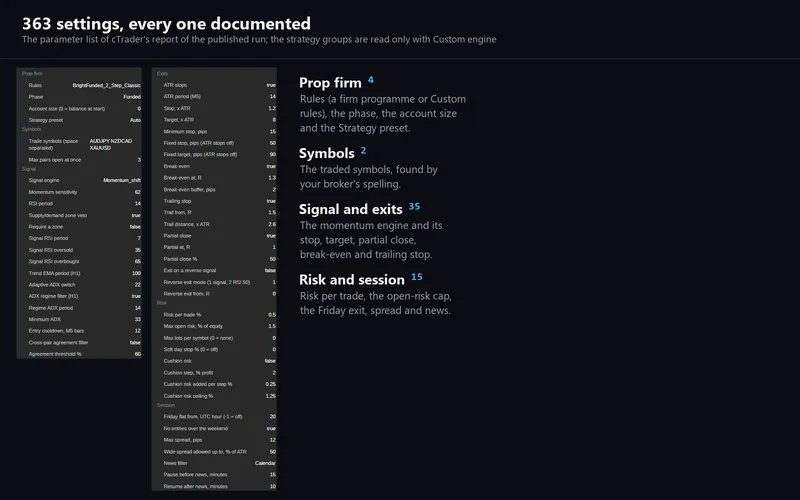Screen dimensions: 800x500
Task: Click the Prop firm heading
Action: tap(330, 83)
